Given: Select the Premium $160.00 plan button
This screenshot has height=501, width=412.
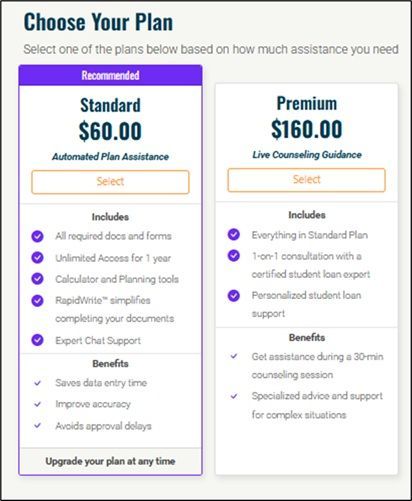Looking at the screenshot, I should click(307, 180).
